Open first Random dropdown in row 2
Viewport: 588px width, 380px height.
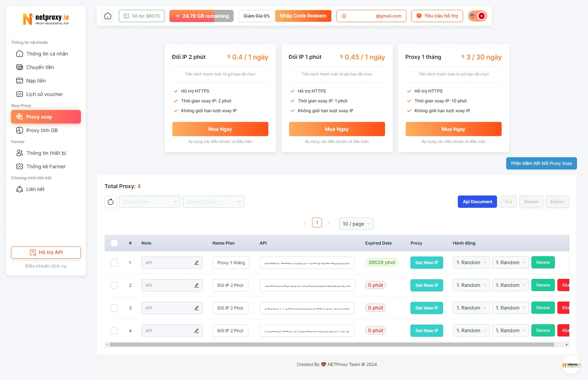pyautogui.click(x=471, y=285)
